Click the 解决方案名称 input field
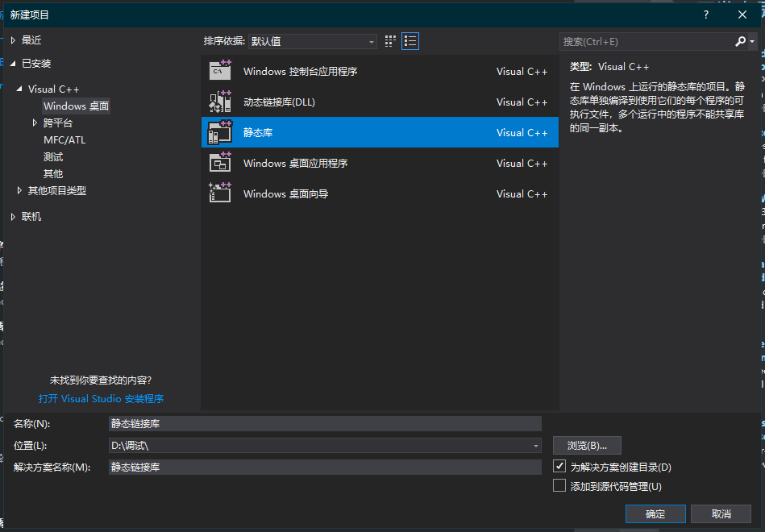Viewport: 765px width, 532px height. tap(325, 467)
